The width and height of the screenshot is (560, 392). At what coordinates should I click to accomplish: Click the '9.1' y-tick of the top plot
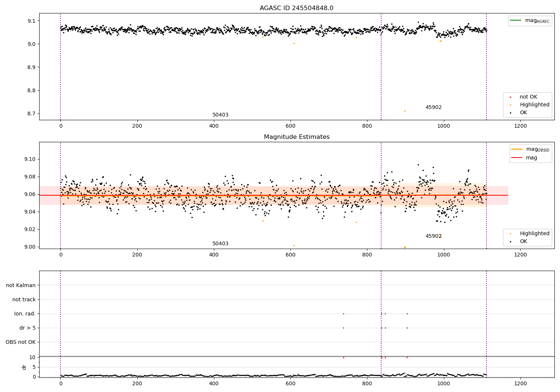[x=31, y=21]
